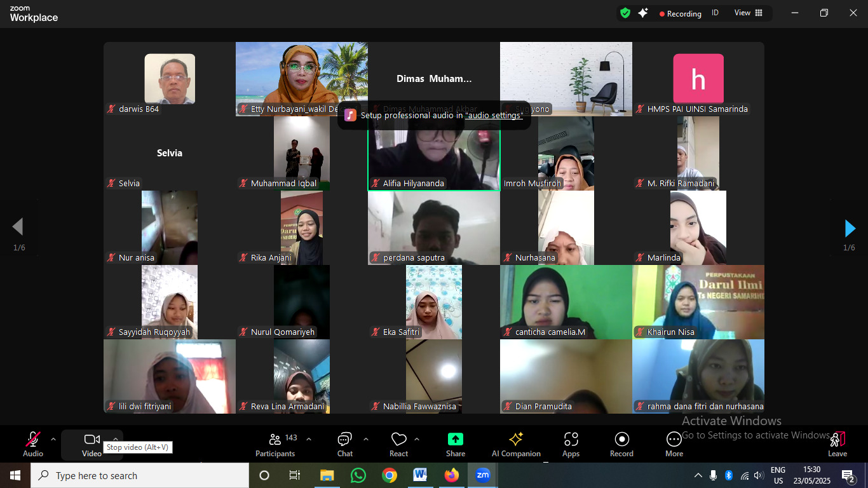Click the Rika Anjani name label
Image resolution: width=868 pixels, height=488 pixels.
(271, 257)
